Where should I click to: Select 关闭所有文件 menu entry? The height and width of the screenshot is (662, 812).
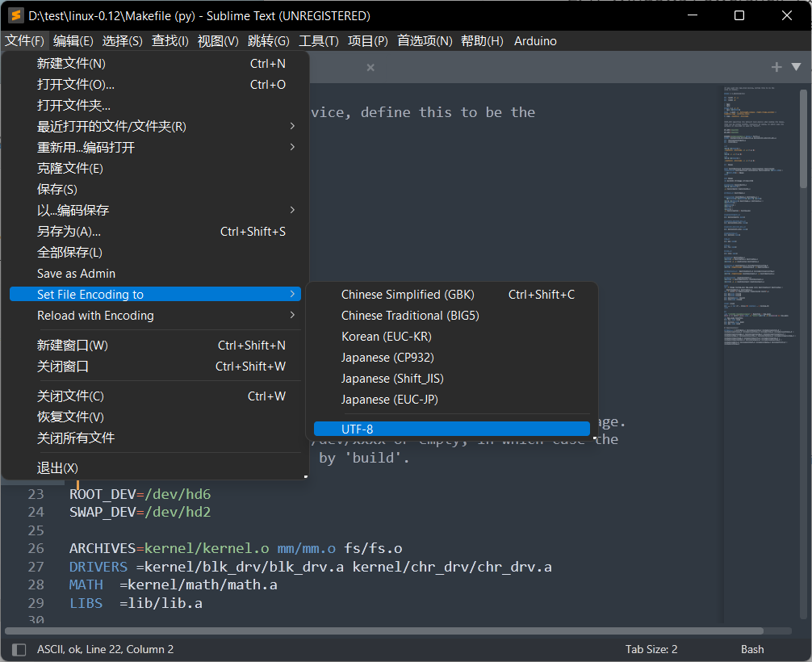tap(155, 438)
